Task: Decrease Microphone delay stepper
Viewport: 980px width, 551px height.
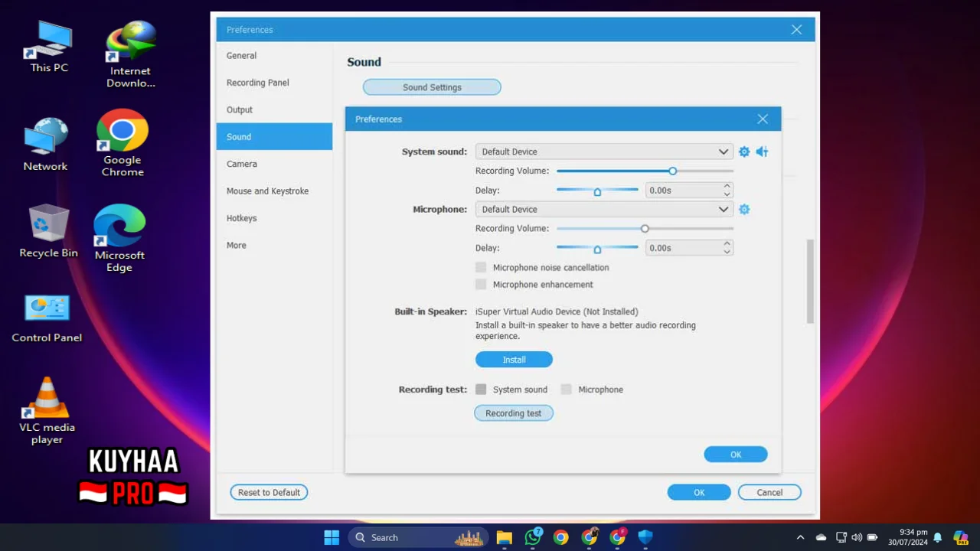Action: point(727,252)
